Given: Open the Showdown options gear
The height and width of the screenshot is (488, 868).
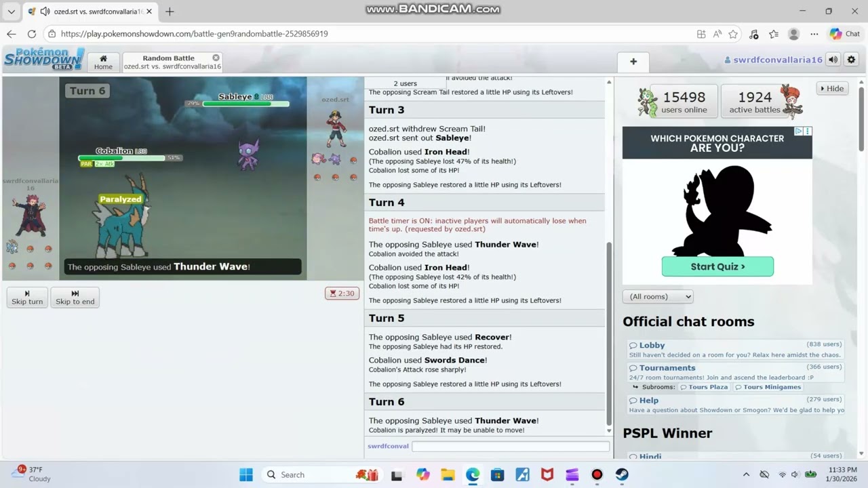Looking at the screenshot, I should [x=851, y=60].
